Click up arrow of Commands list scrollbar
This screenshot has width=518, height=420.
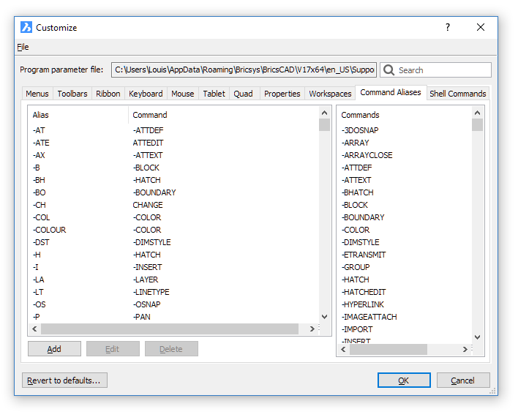pyautogui.click(x=477, y=112)
